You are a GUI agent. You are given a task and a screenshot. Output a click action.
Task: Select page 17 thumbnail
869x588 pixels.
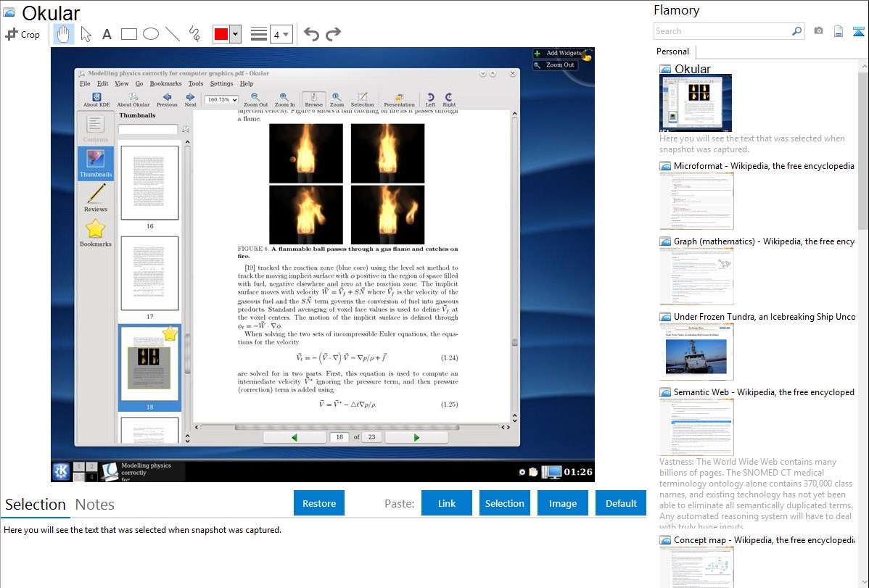[149, 273]
